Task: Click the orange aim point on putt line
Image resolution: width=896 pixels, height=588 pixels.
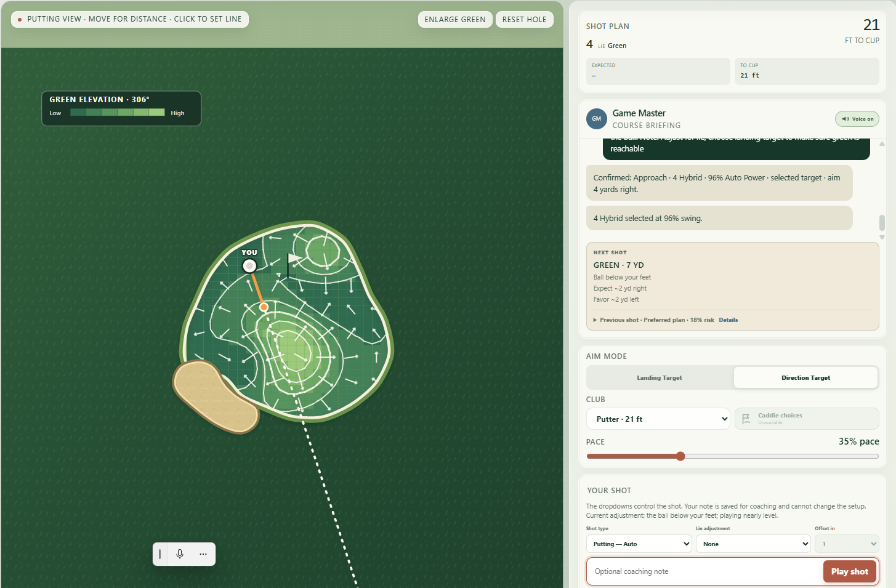Action: pos(264,307)
